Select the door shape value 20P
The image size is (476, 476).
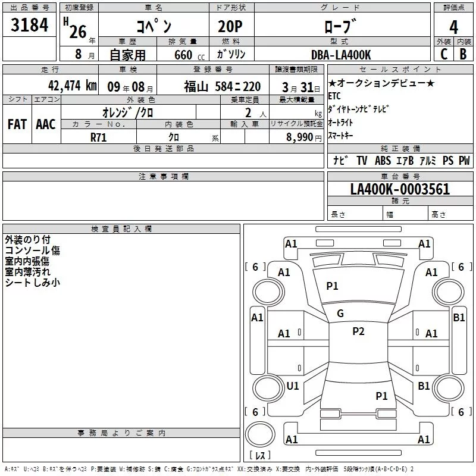tap(230, 26)
